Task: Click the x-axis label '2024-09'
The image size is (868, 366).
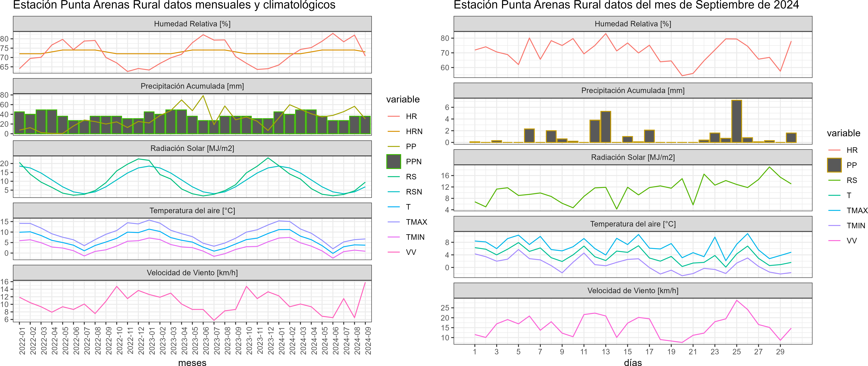Action: pyautogui.click(x=368, y=340)
